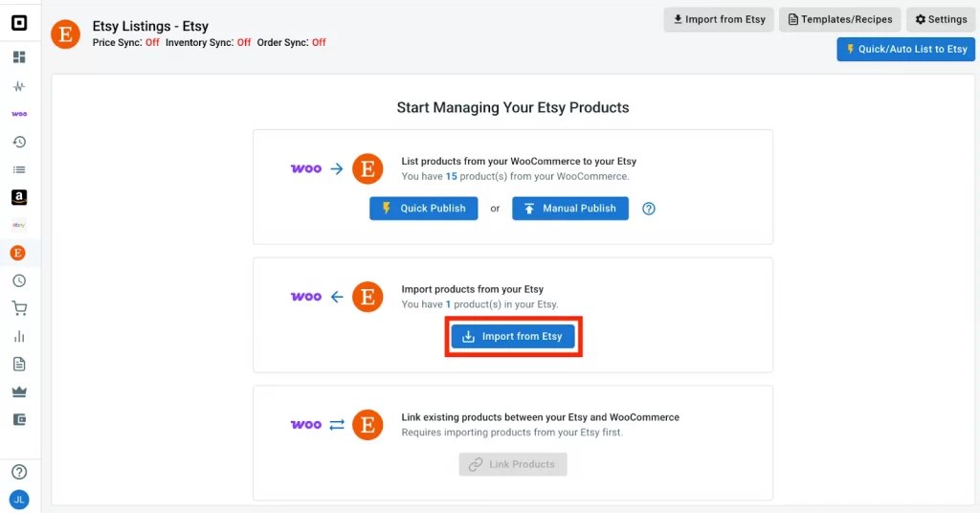Image resolution: width=980 pixels, height=513 pixels.
Task: Open the help question icon in sidebar
Action: 19,472
